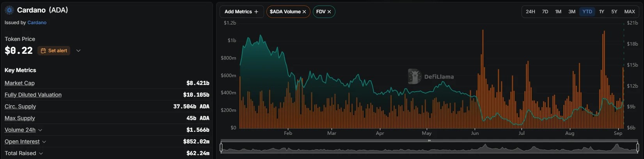Click the Open Interest label
This screenshot has height=159, width=644.
(22, 141)
